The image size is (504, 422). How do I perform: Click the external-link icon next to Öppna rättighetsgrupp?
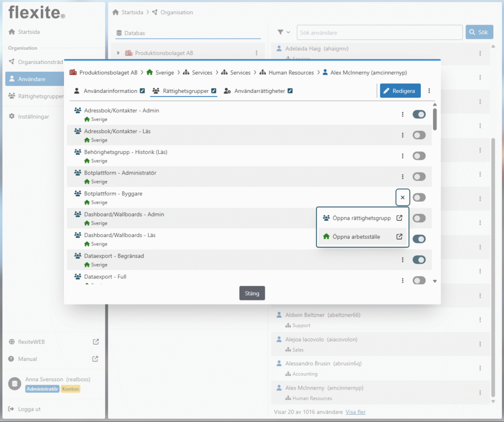pyautogui.click(x=399, y=218)
